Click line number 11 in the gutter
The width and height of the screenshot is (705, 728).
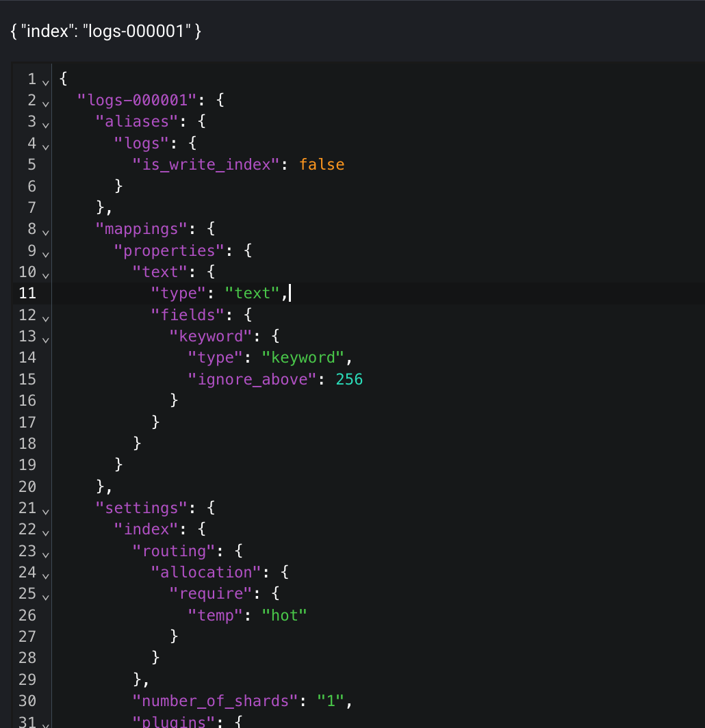[27, 293]
